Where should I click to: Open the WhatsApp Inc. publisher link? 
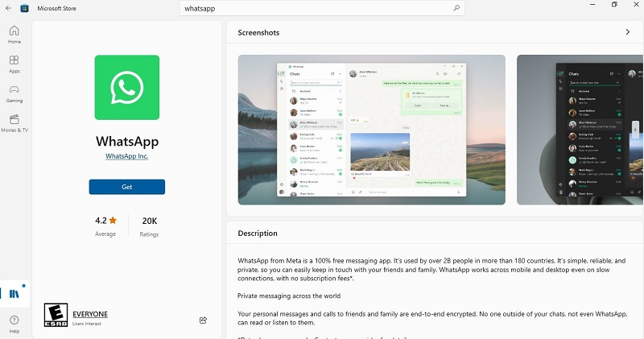click(127, 156)
